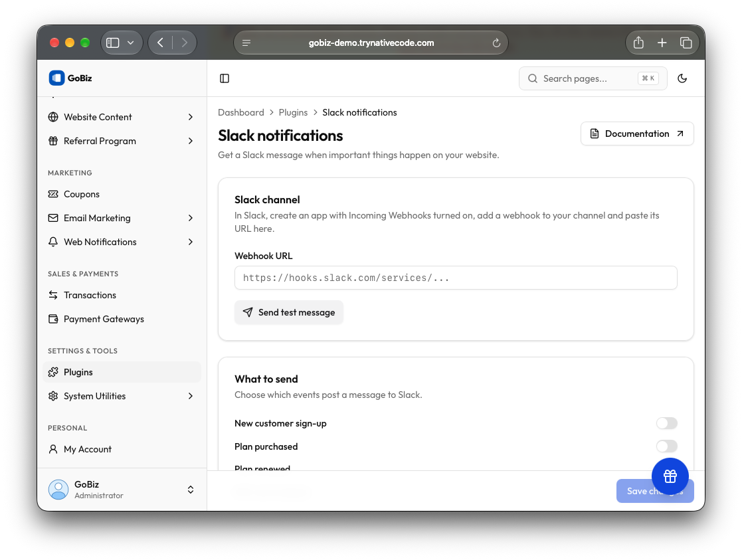
Task: Click the GoBiz administrator avatar
Action: (x=58, y=490)
